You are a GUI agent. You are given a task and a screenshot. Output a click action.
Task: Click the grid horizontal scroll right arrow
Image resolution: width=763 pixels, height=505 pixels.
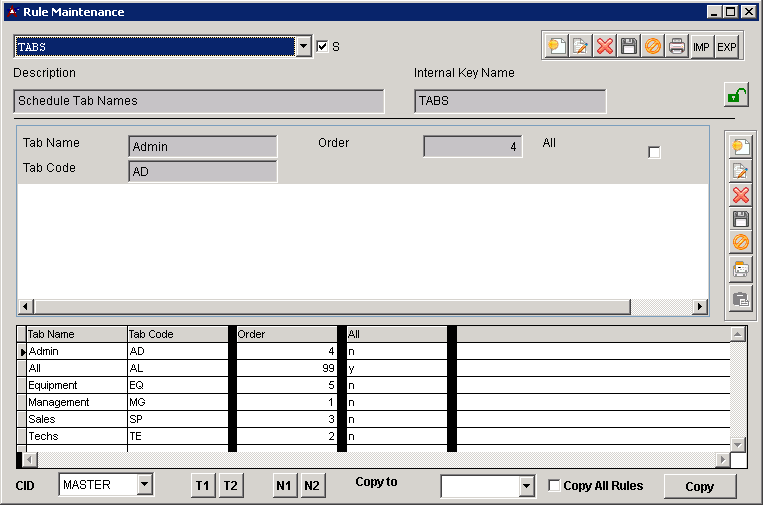coord(723,459)
